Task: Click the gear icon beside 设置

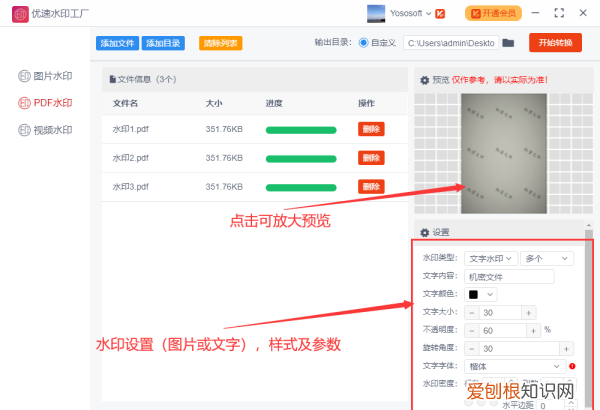Action: [x=424, y=232]
